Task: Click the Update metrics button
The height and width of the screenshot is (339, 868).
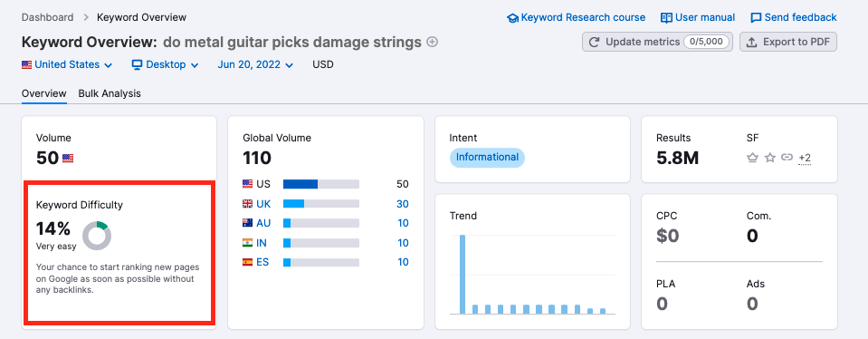Action: (x=657, y=42)
